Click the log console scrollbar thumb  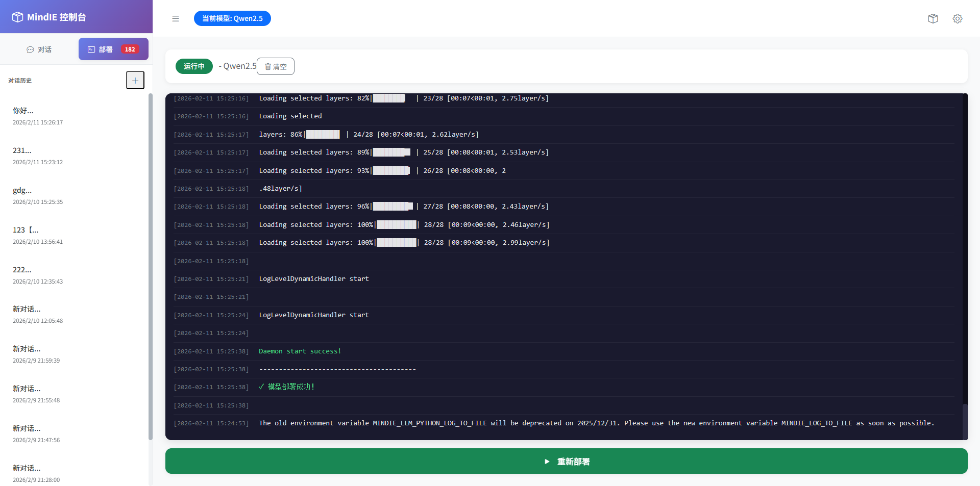965,421
